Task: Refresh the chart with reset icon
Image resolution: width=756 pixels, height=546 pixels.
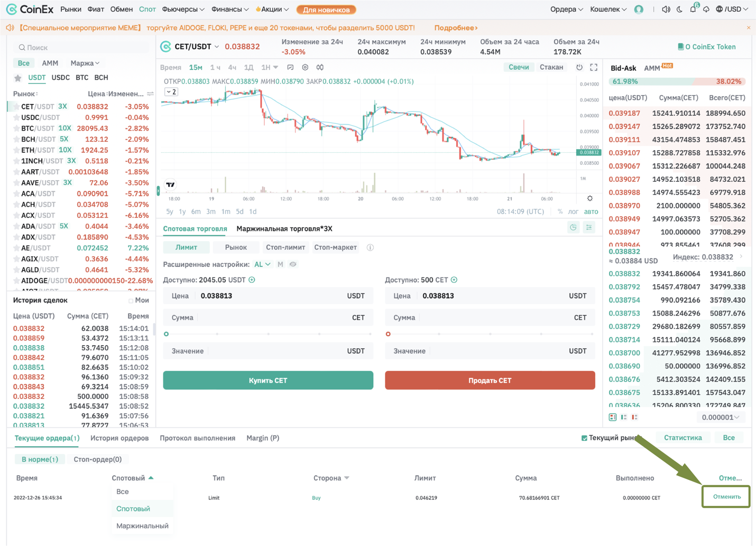Action: (579, 67)
